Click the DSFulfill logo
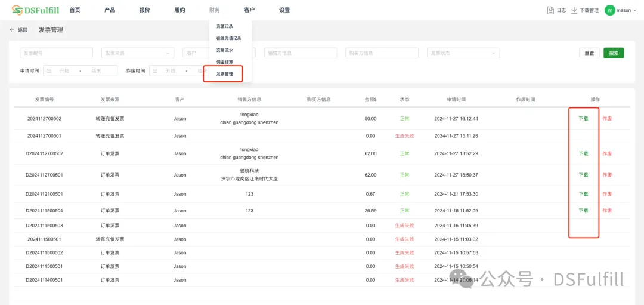The width and height of the screenshot is (644, 305). (x=36, y=10)
